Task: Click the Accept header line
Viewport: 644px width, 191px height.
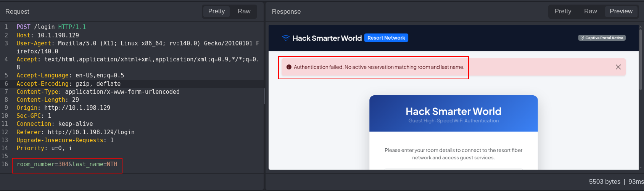Action: pyautogui.click(x=138, y=63)
